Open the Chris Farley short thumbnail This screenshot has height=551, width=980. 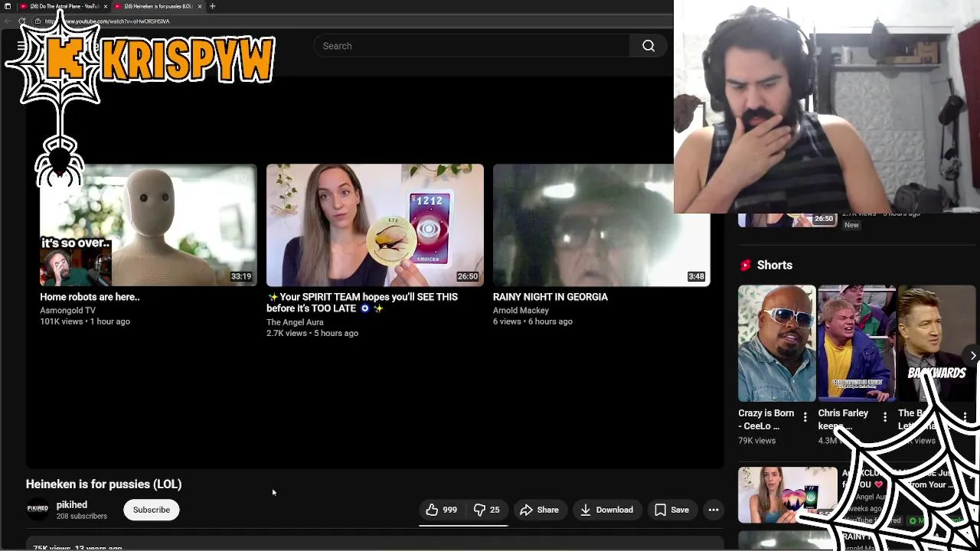856,343
